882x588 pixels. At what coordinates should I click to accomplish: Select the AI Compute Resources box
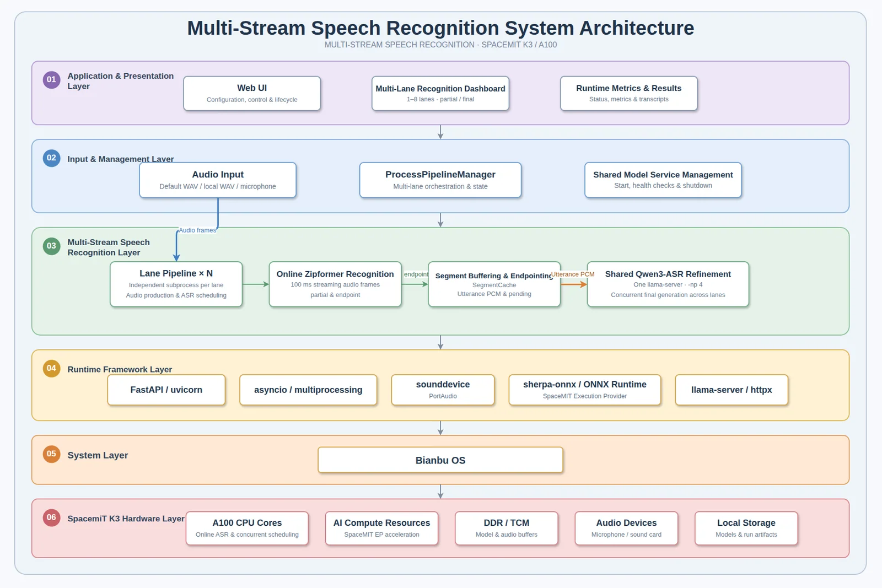pyautogui.click(x=381, y=528)
